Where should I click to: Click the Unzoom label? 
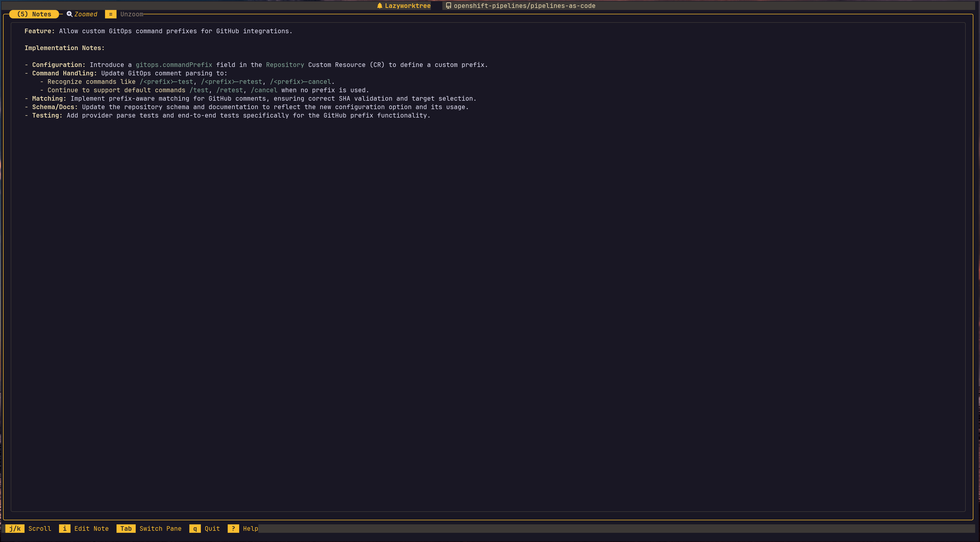132,14
